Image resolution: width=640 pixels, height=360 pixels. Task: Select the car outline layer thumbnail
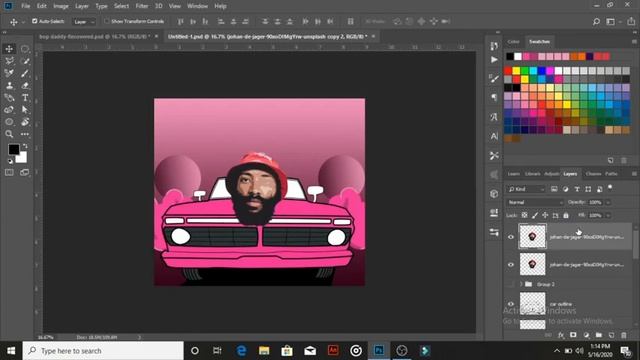(x=532, y=303)
